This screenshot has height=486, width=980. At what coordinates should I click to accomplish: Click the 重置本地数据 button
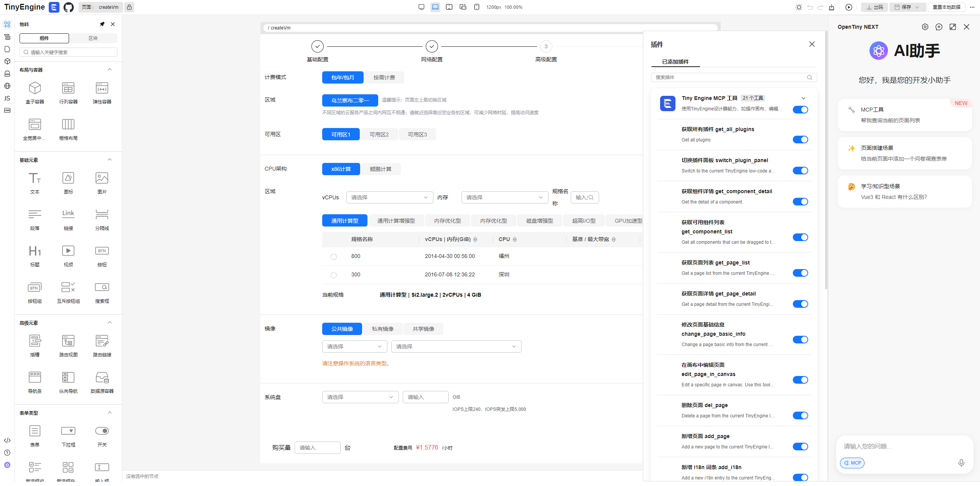946,7
